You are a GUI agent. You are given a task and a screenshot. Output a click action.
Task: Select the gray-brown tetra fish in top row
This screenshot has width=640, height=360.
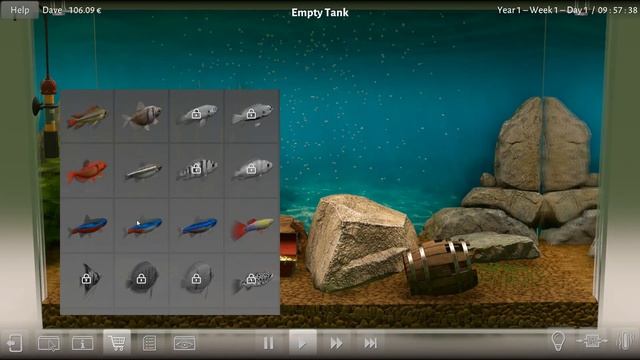click(x=141, y=116)
